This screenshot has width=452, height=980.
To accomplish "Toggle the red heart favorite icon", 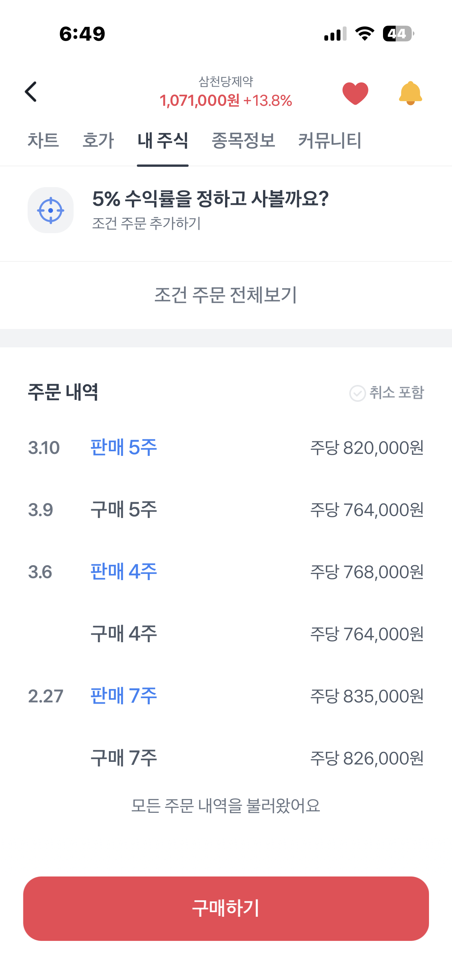I will pos(355,93).
